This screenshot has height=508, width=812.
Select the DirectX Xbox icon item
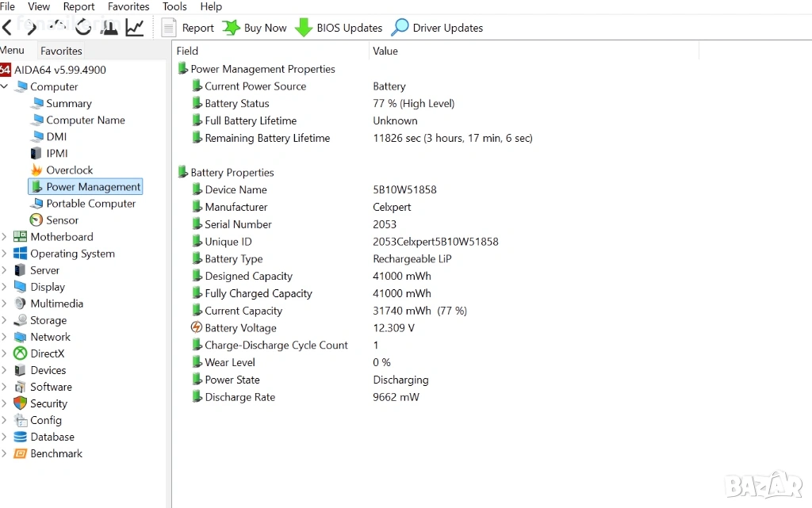click(47, 353)
